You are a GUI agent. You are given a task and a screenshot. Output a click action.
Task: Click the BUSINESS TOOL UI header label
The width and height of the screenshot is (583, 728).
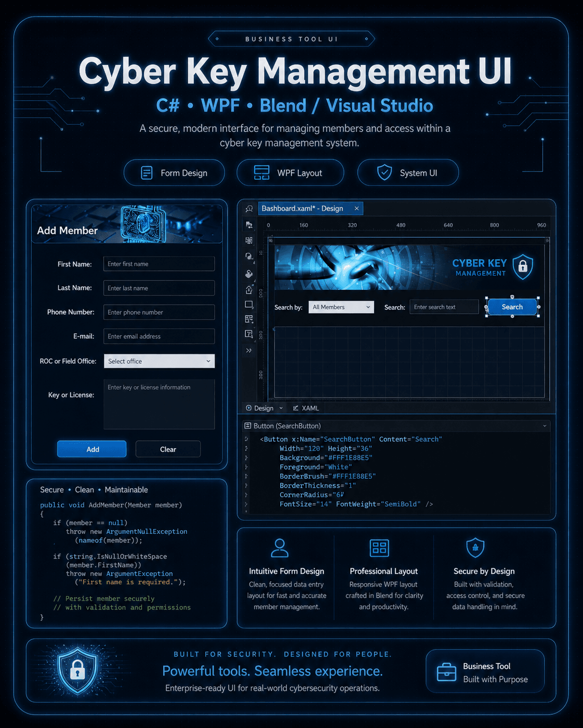(x=291, y=39)
